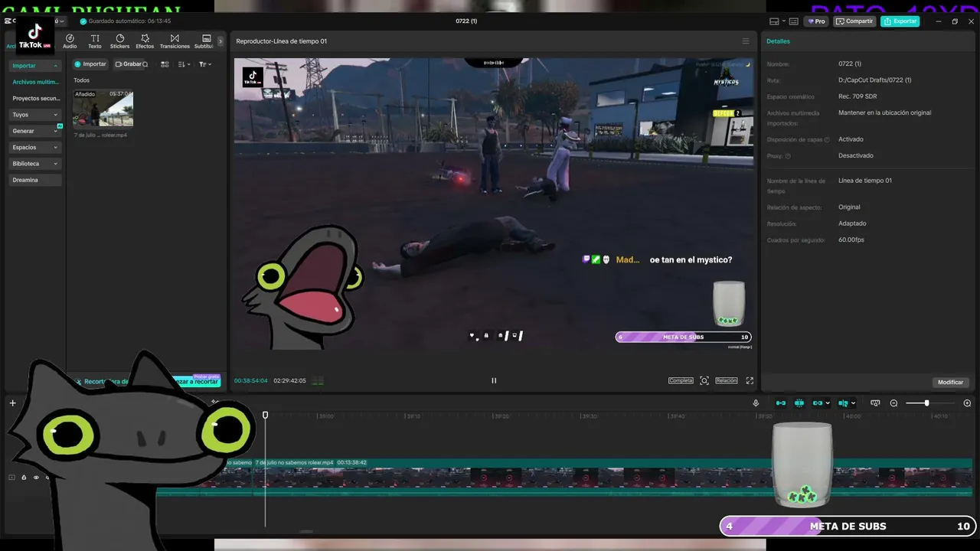Image resolution: width=980 pixels, height=551 pixels.
Task: Toggle the main track magnet
Action: 781,403
